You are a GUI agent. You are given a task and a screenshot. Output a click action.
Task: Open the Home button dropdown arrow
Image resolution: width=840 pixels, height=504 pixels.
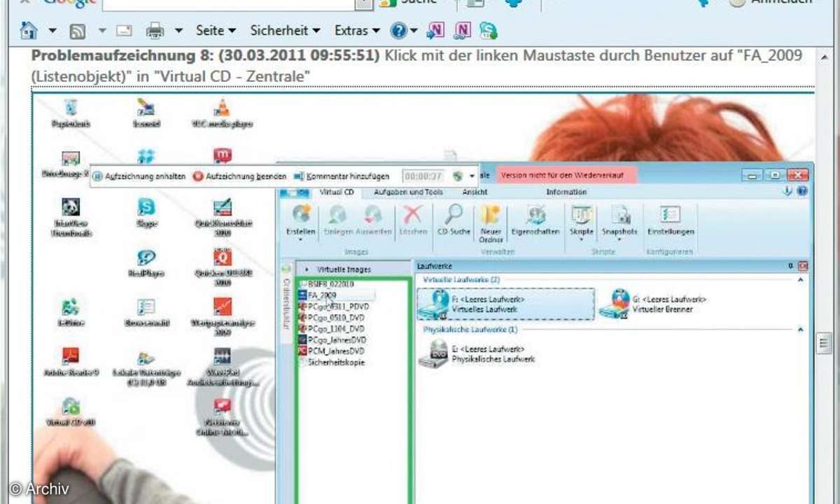pyautogui.click(x=52, y=31)
